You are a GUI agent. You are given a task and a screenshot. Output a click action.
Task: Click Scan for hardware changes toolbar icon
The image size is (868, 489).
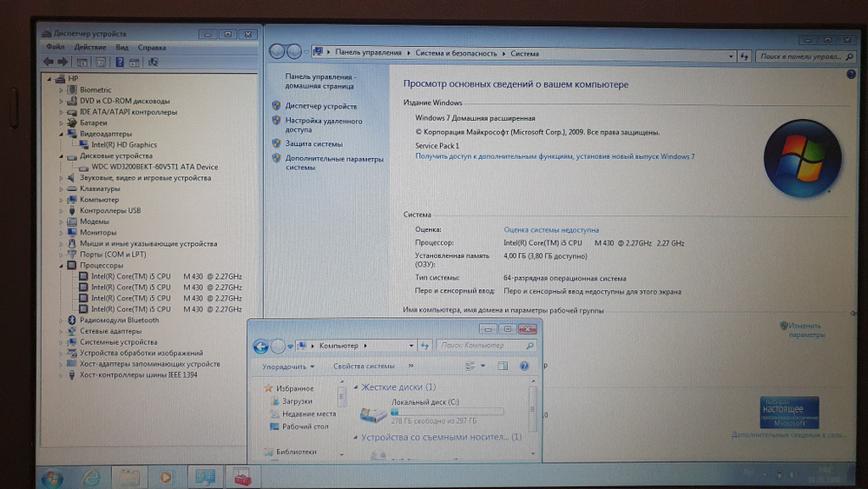click(x=154, y=62)
